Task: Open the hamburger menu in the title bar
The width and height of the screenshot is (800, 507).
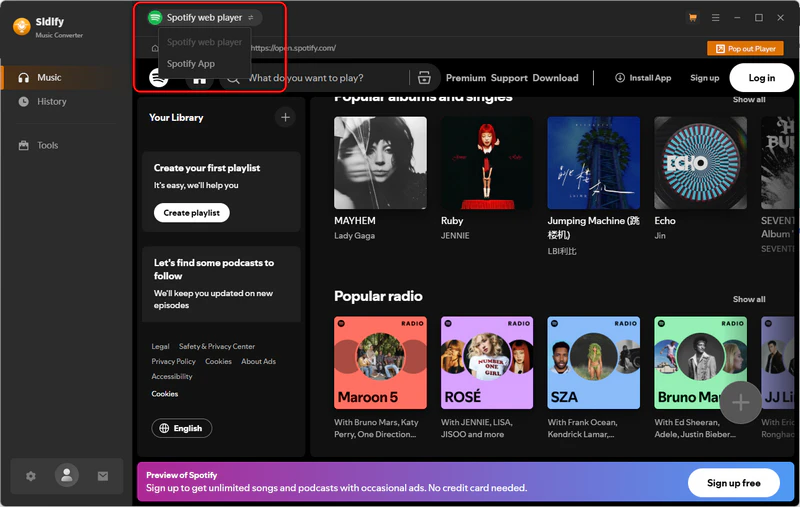Action: pyautogui.click(x=716, y=17)
